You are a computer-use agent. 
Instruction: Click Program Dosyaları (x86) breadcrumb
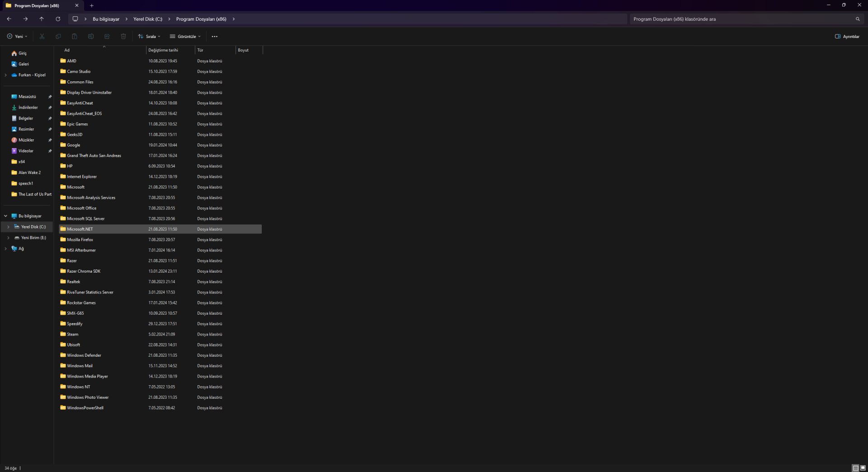point(201,19)
